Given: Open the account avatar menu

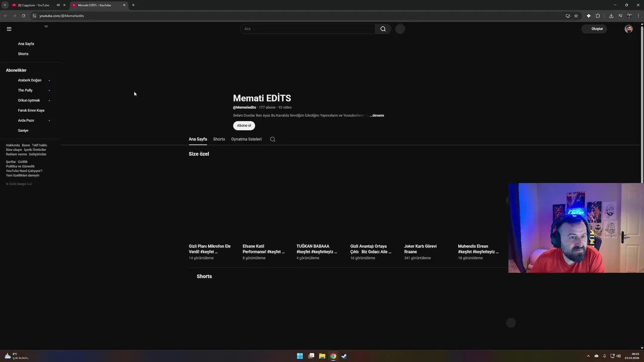Looking at the screenshot, I should tap(628, 29).
